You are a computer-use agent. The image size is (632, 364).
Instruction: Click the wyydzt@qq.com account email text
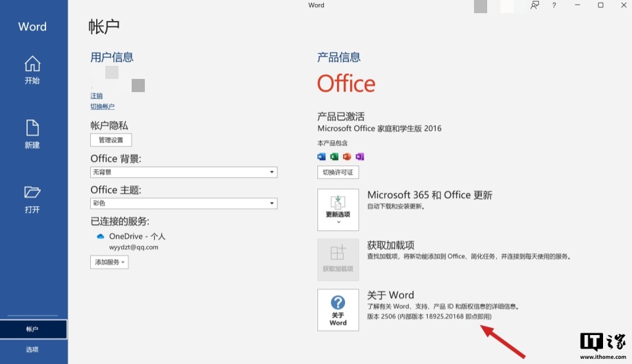point(134,247)
